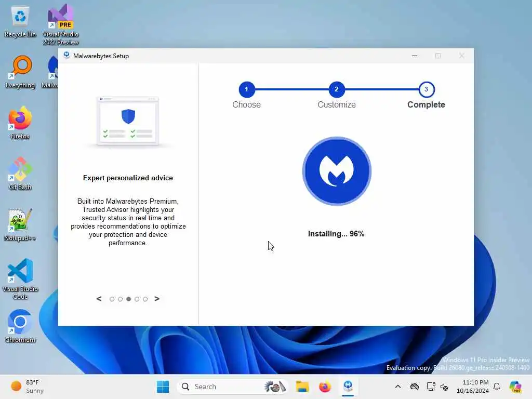Click step 2 Customize circle
The image size is (532, 399).
[336, 89]
